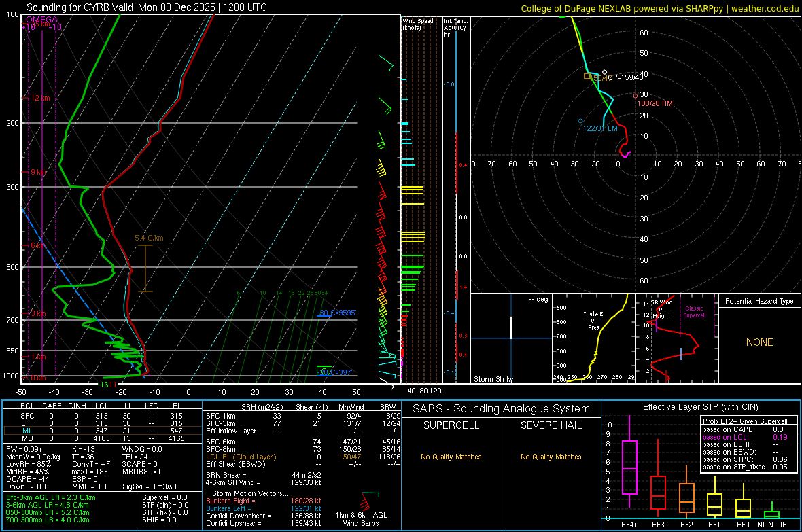Click the CAPE column header
This screenshot has height=532, width=802.
(x=52, y=406)
